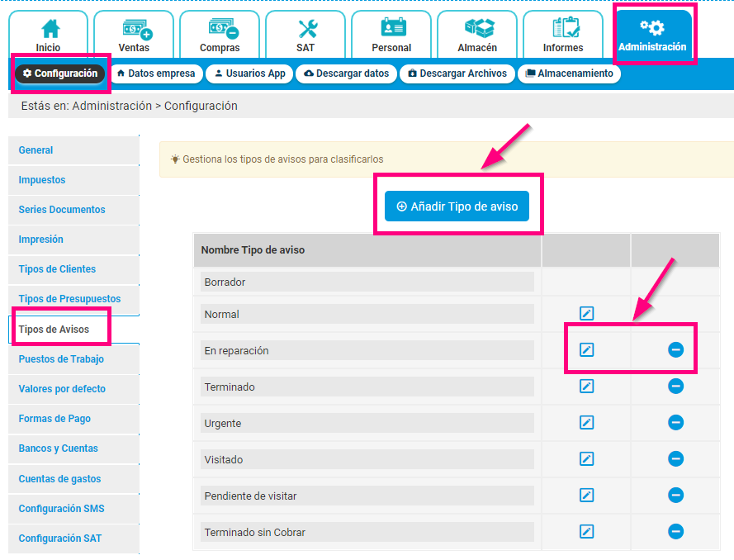Delete the Terminado sin Cobrar type

tap(675, 531)
